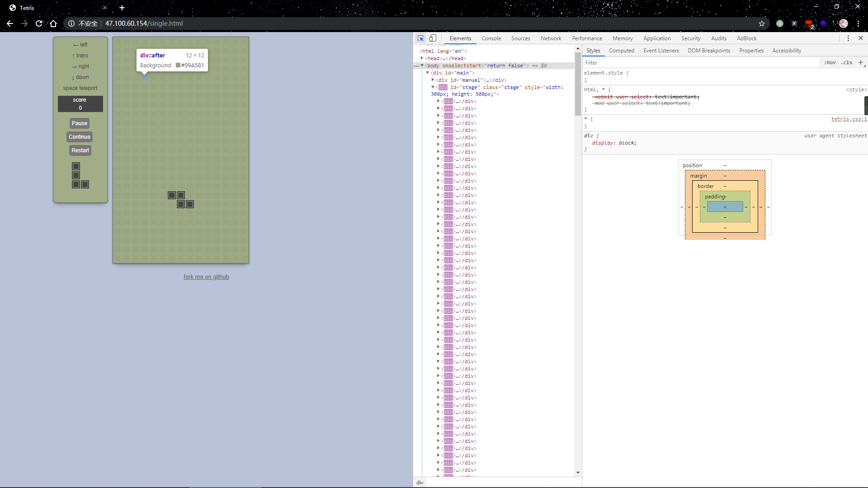This screenshot has height=488, width=868.
Task: Bookmark this page with star icon
Action: click(x=762, y=23)
